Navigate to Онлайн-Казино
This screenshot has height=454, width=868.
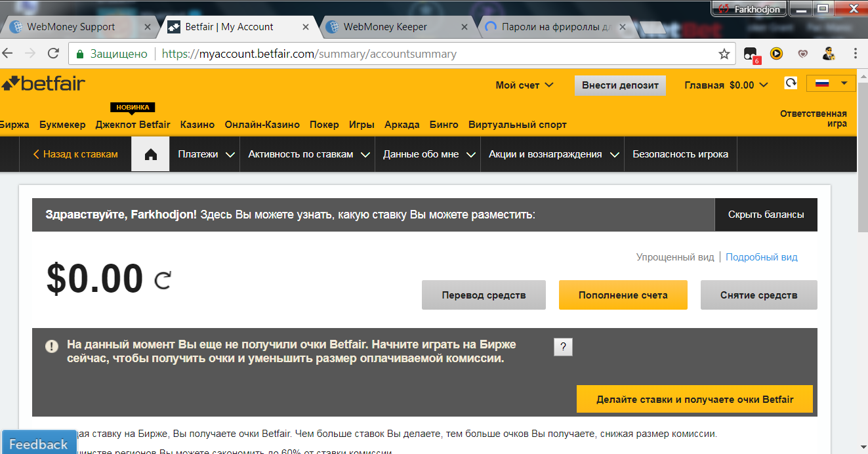pos(262,125)
